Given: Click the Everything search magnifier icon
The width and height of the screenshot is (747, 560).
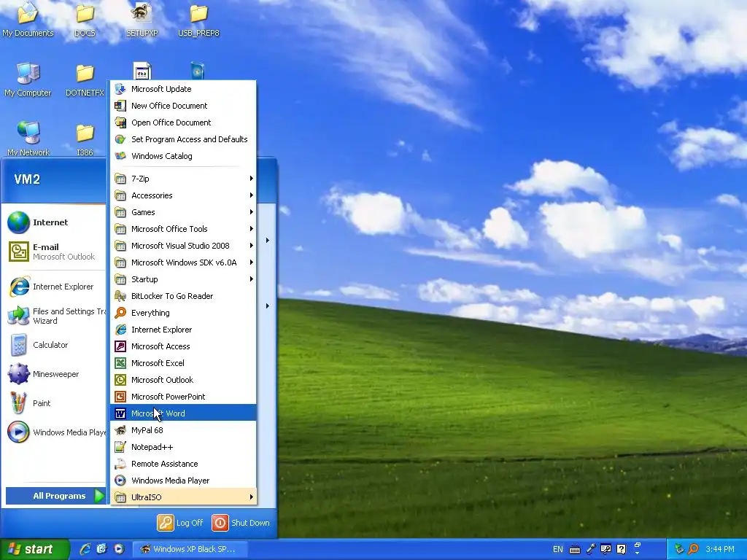Looking at the screenshot, I should pyautogui.click(x=120, y=312).
